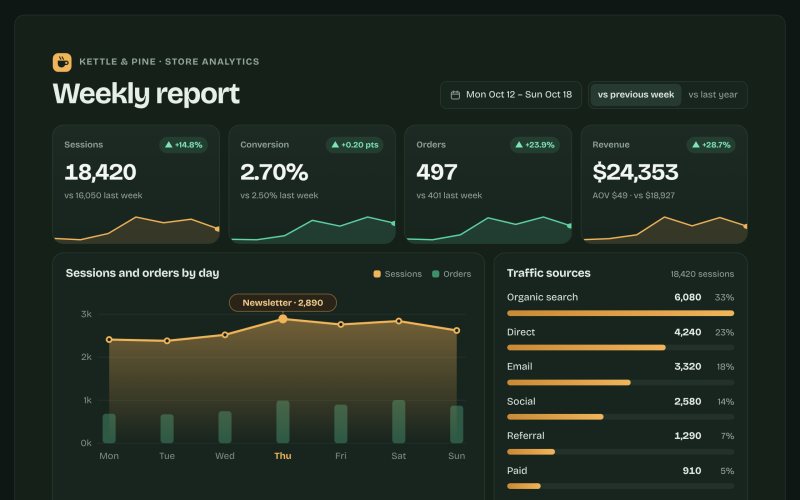Click the Tuesday orders bar
The width and height of the screenshot is (800, 500).
point(167,429)
